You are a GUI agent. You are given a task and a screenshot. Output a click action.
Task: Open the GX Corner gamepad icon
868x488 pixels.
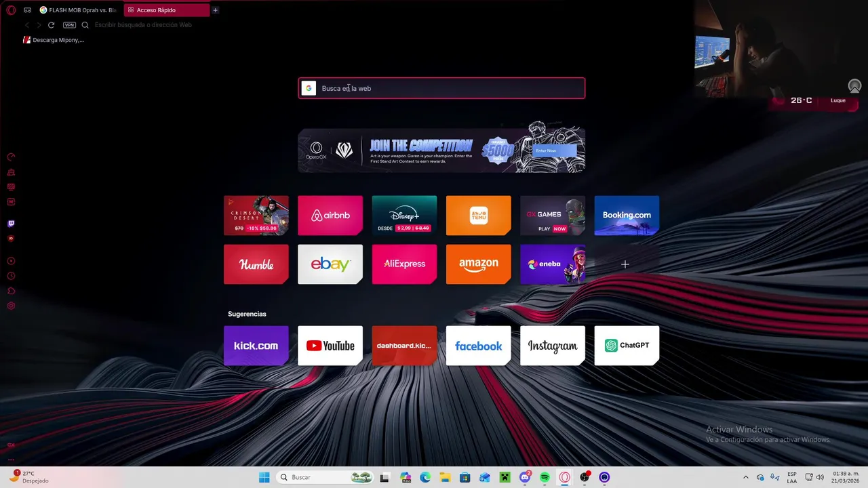pyautogui.click(x=27, y=10)
